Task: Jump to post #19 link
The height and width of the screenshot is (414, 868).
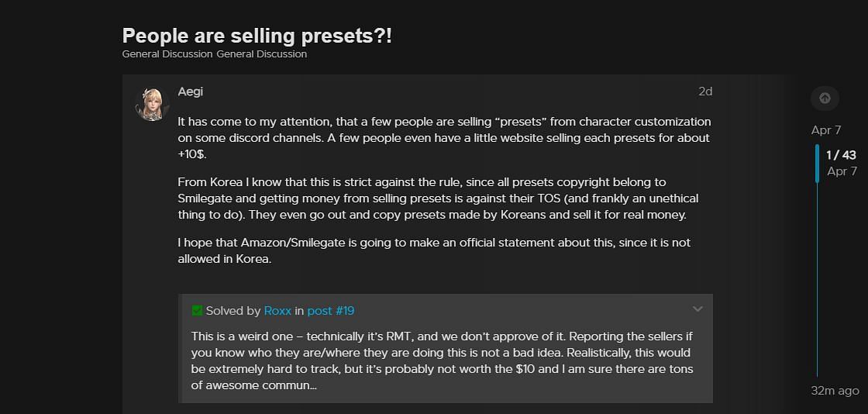Action: pos(331,311)
